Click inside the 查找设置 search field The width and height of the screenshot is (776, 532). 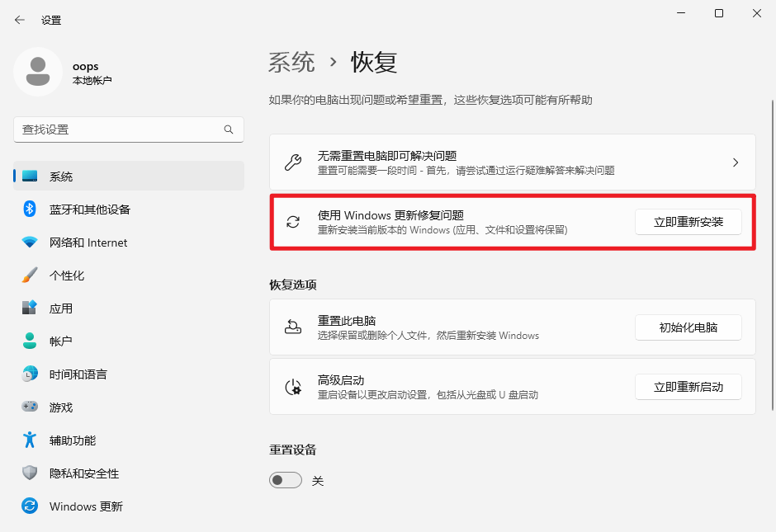tap(124, 129)
